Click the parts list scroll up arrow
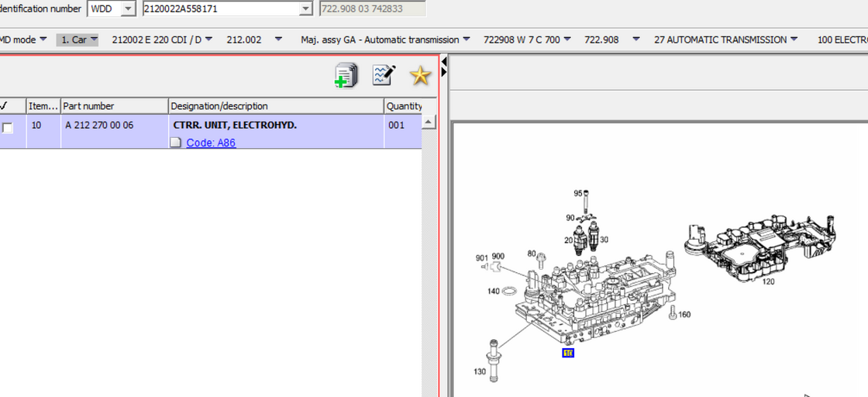868x397 pixels. [x=429, y=123]
